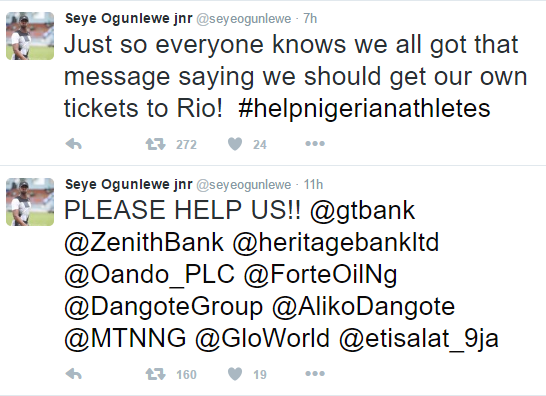The image size is (546, 396).
Task: Click Seye Ogunlewe jnr name on first tweet
Action: click(128, 18)
